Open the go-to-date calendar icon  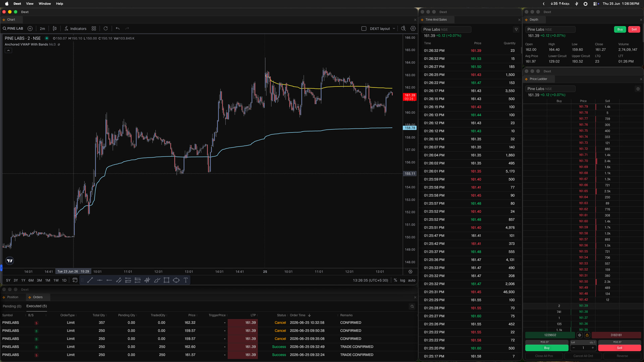(75, 280)
